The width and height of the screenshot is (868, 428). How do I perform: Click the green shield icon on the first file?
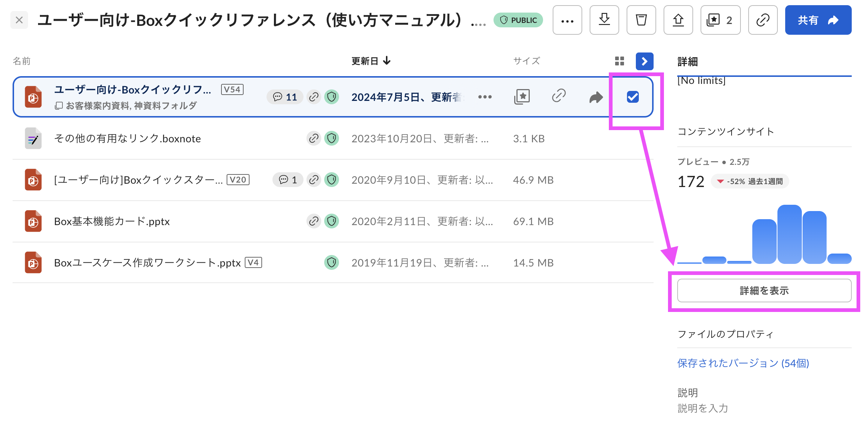pyautogui.click(x=332, y=97)
